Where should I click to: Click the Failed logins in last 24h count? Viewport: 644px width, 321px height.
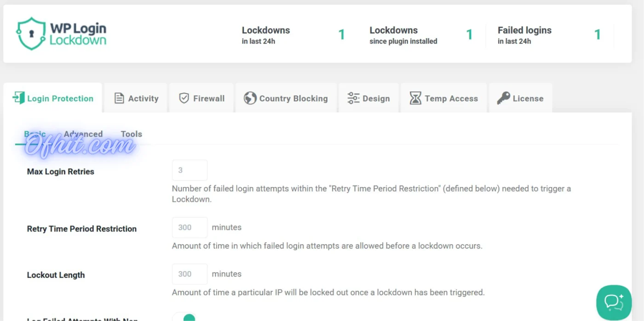point(597,35)
